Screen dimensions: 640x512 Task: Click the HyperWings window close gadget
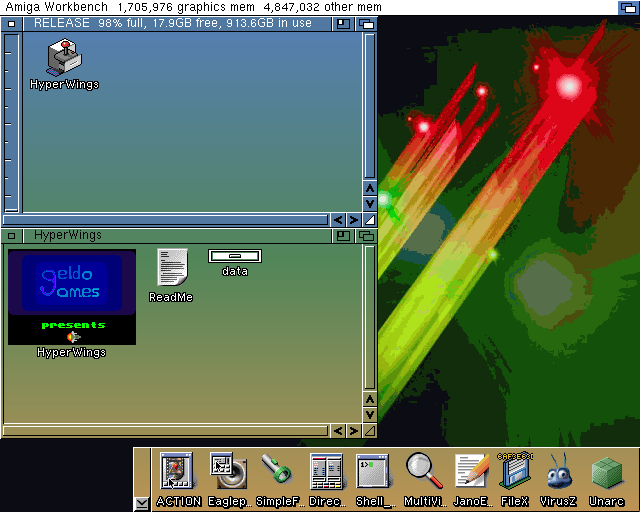[x=12, y=236]
